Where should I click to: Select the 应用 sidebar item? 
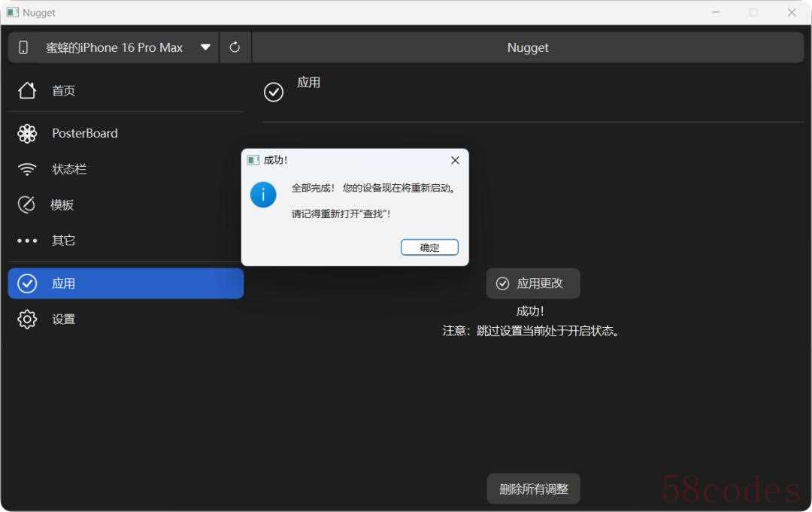[126, 283]
